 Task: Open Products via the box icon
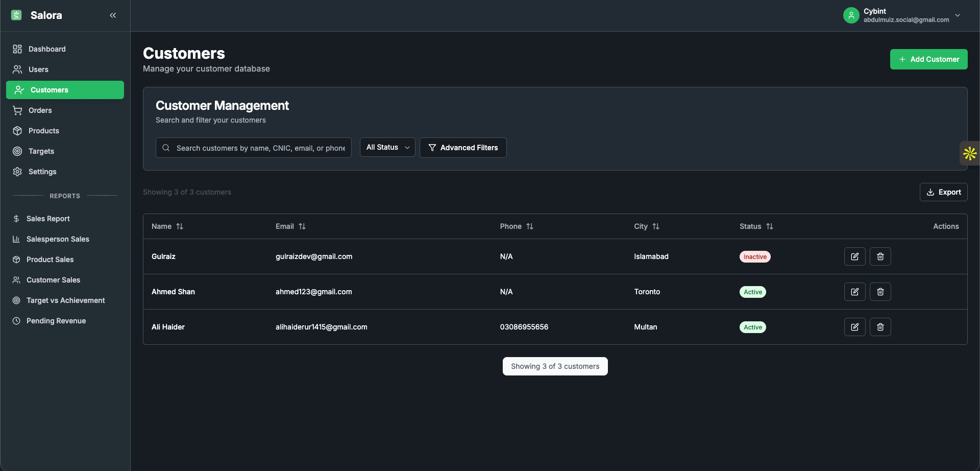pos(17,131)
